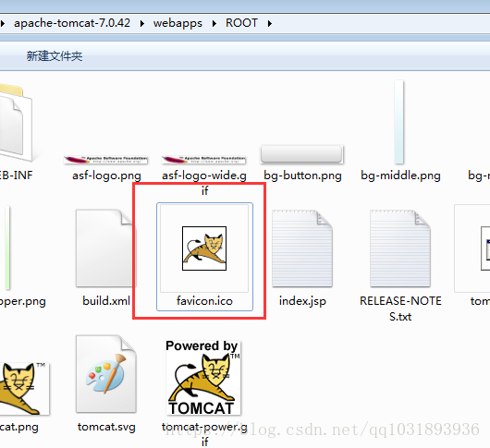Viewport: 490px width, 448px height.
Task: Expand arrow after apache-tomcat-7.0.42 breadcrumb
Action: pos(142,23)
